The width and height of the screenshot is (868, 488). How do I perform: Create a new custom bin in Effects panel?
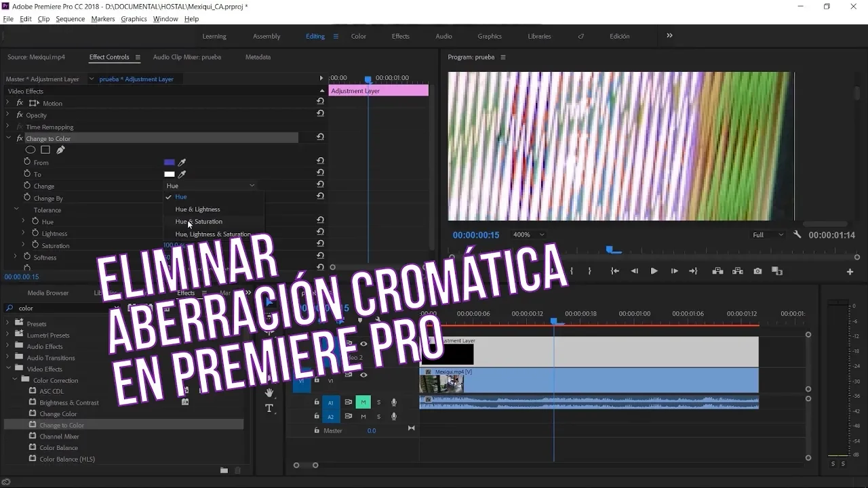[x=224, y=470]
